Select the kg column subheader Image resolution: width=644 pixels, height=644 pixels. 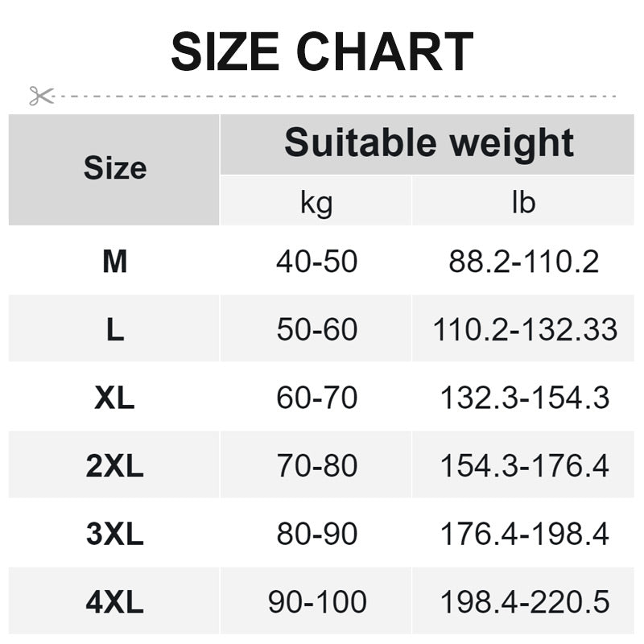(x=316, y=201)
